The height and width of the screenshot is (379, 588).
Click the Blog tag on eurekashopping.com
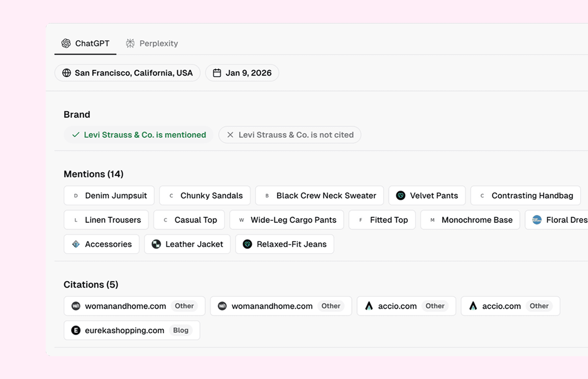tap(181, 330)
